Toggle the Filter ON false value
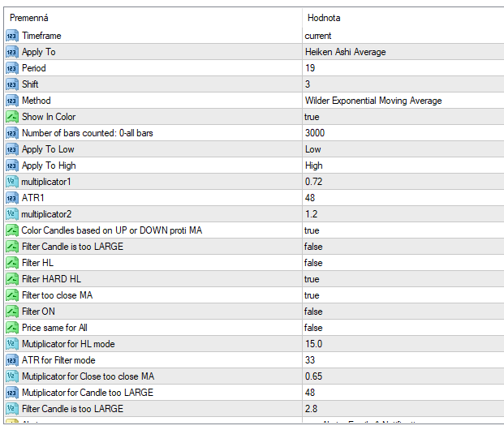The height and width of the screenshot is (430, 504). tap(313, 312)
